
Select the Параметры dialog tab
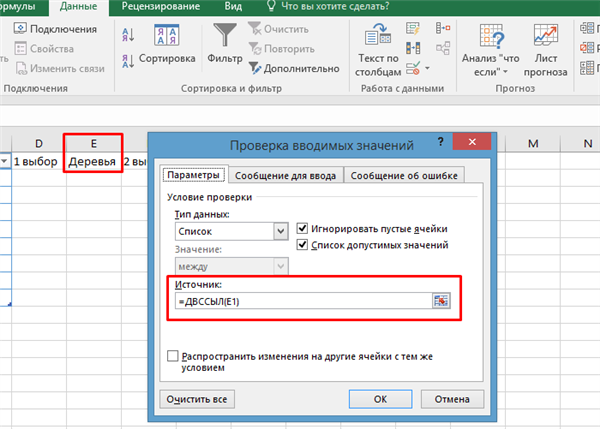(194, 175)
